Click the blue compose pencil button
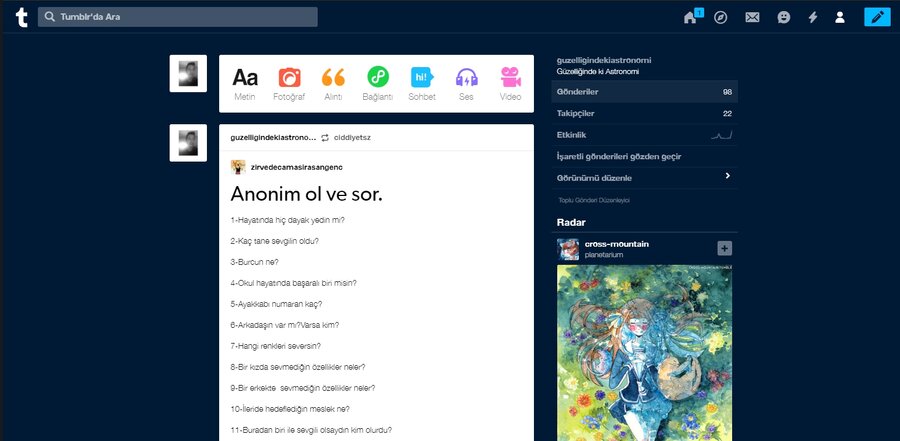 click(877, 17)
